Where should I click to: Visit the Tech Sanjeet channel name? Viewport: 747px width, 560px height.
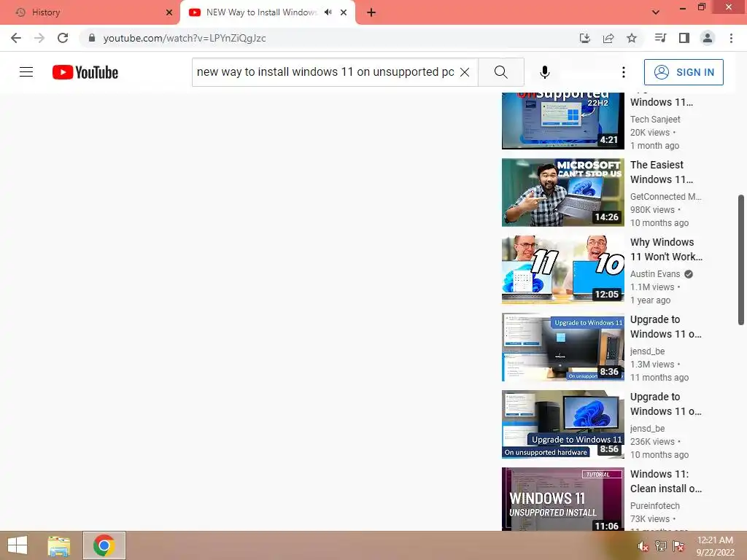tap(655, 119)
